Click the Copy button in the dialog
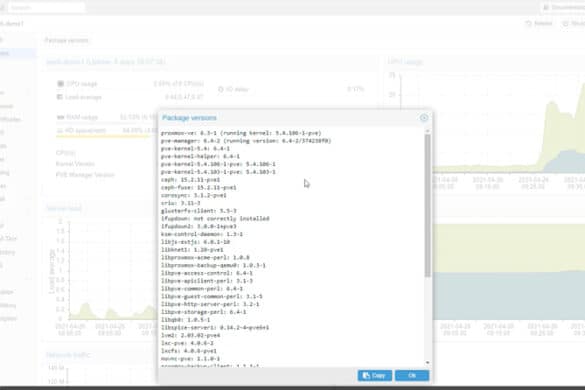Image resolution: width=585 pixels, height=390 pixels. [375, 375]
